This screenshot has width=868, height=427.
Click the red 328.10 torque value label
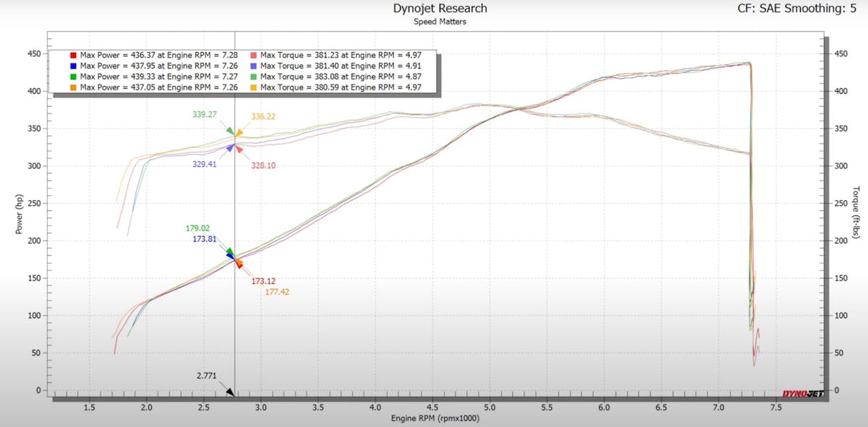click(x=263, y=165)
